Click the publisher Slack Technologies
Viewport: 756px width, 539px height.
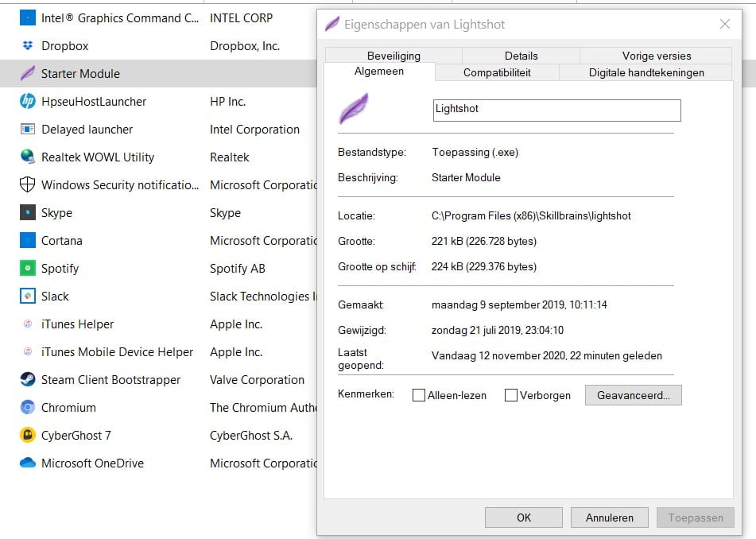click(263, 296)
